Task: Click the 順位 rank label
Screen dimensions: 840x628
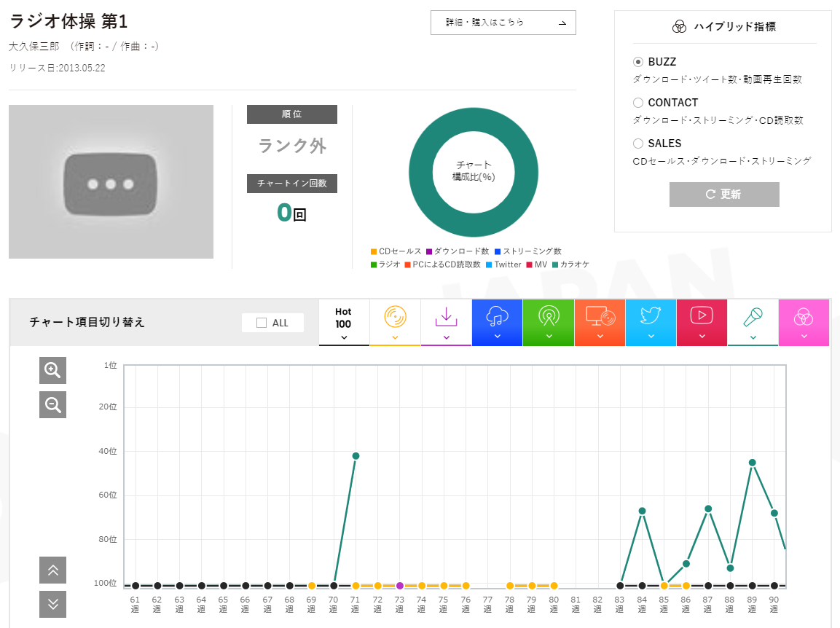Action: coord(292,114)
